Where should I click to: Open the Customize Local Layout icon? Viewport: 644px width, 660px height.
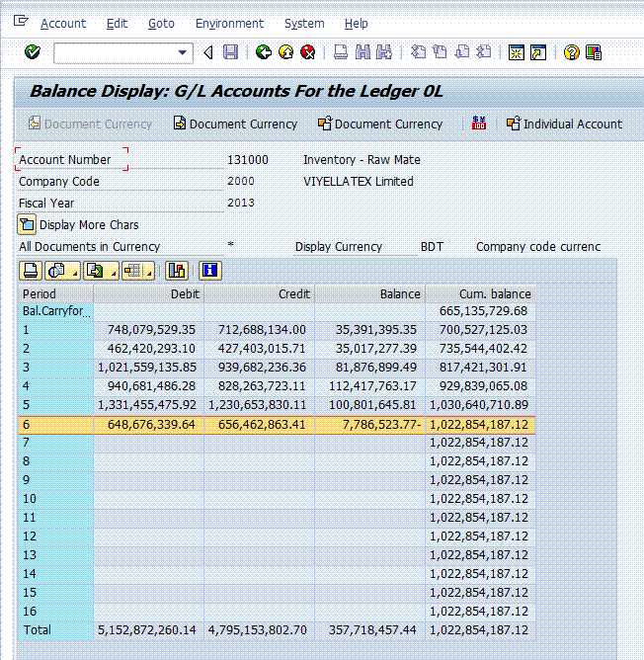pyautogui.click(x=593, y=52)
